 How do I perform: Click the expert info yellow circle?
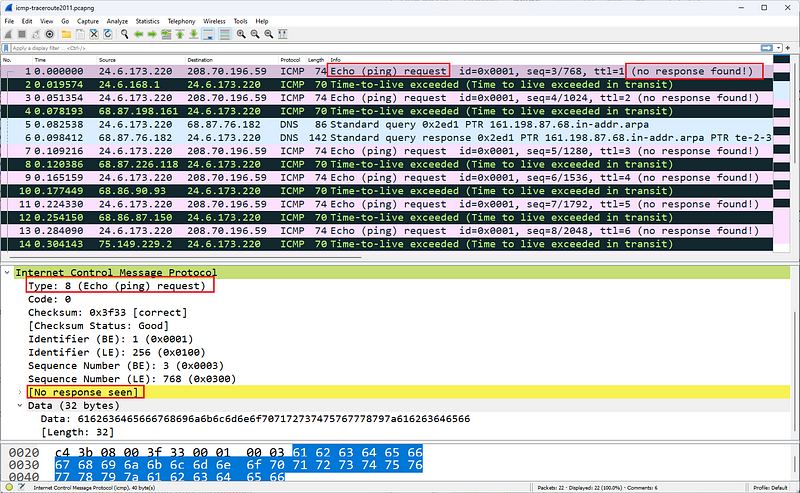9,487
